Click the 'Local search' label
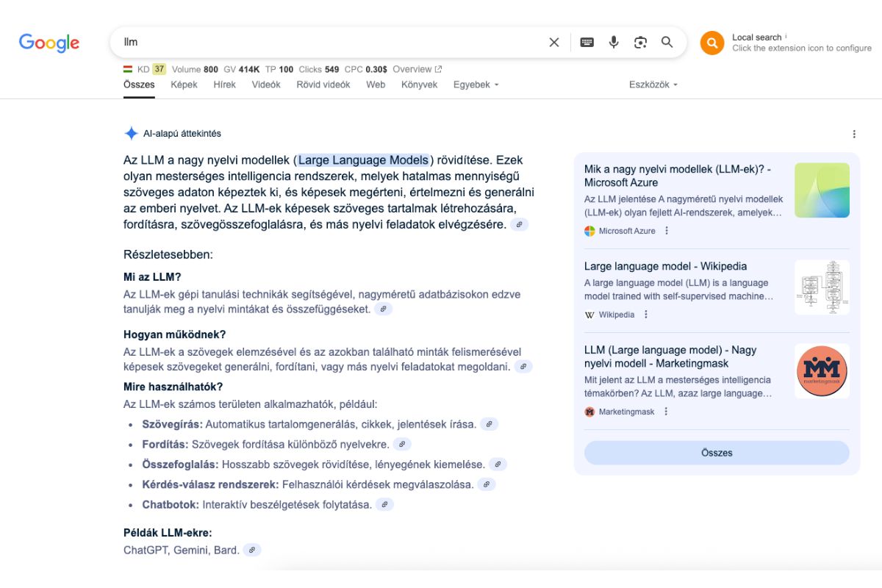 pos(757,37)
